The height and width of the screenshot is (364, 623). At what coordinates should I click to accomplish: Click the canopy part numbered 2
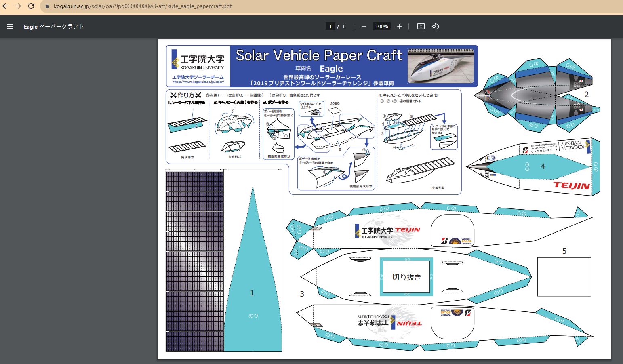(537, 95)
